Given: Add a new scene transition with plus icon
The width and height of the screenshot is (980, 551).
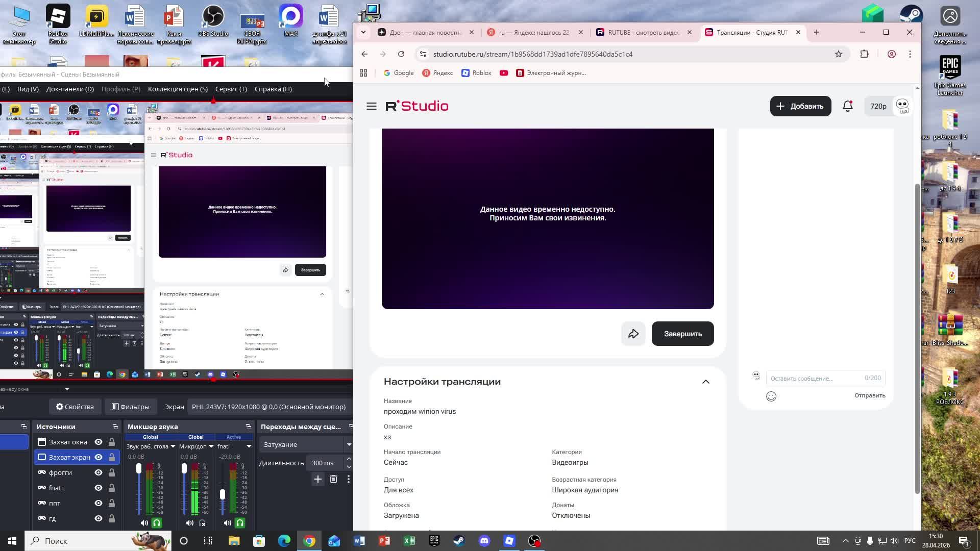Looking at the screenshot, I should coord(318,480).
